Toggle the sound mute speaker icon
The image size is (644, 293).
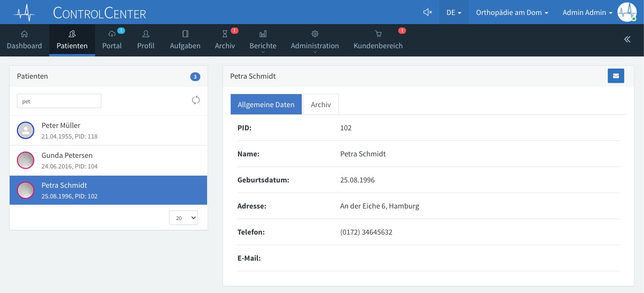427,12
